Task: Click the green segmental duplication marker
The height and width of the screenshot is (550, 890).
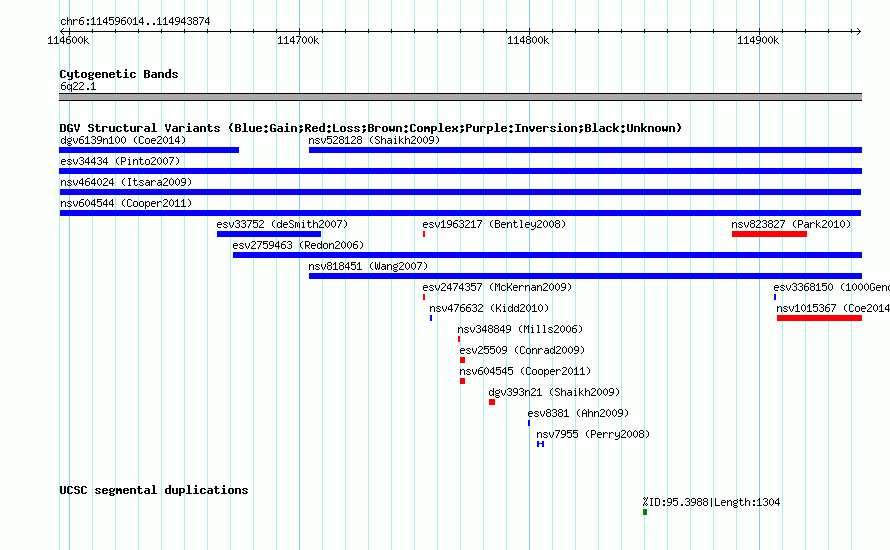Action: point(645,512)
